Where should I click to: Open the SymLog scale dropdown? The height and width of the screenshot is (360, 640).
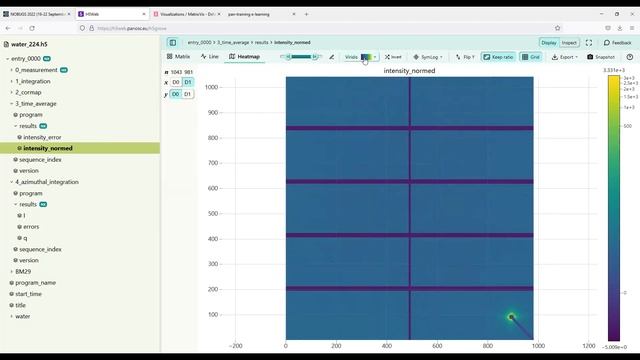[x=428, y=57]
